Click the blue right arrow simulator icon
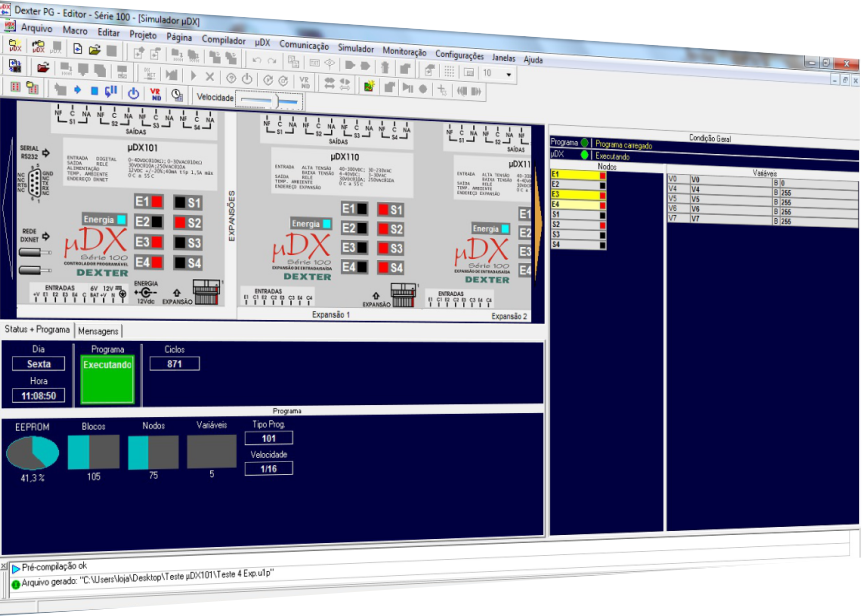This screenshot has height=616, width=862. pyautogui.click(x=77, y=89)
